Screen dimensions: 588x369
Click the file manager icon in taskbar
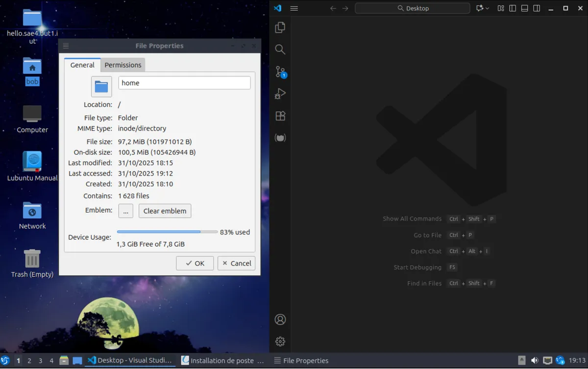point(64,361)
